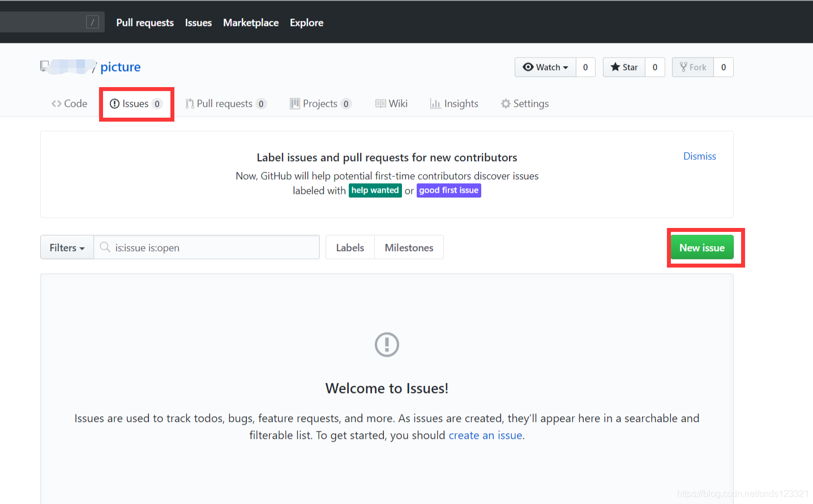This screenshot has width=813, height=504.
Task: Click the stargazers count next to Star
Action: pos(655,67)
